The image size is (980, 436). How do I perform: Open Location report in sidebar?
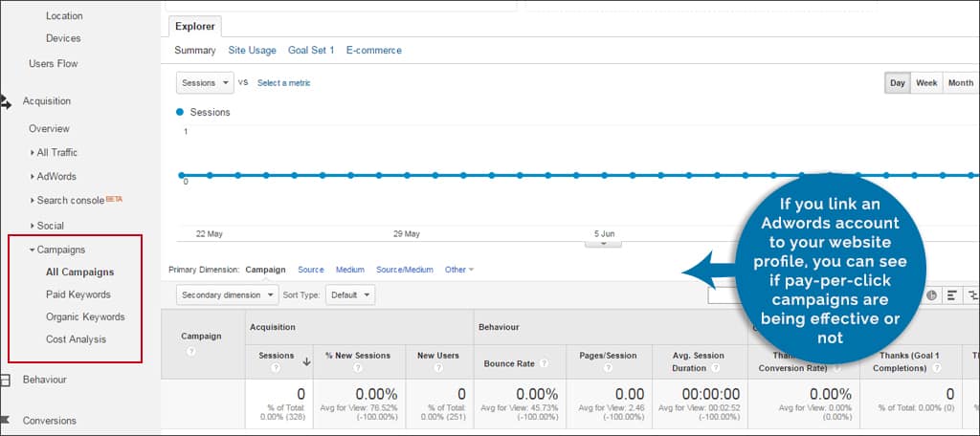pyautogui.click(x=64, y=15)
